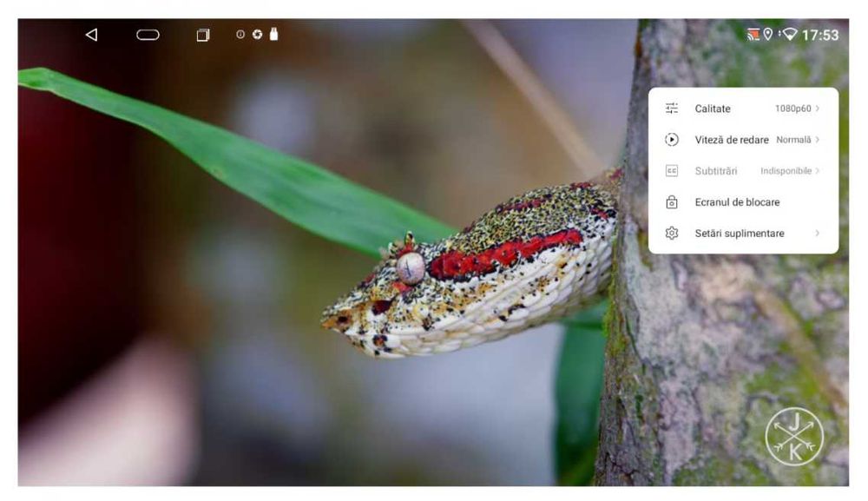Select the Ecranul de blocare menu entry
868x501 pixels.
(x=743, y=202)
